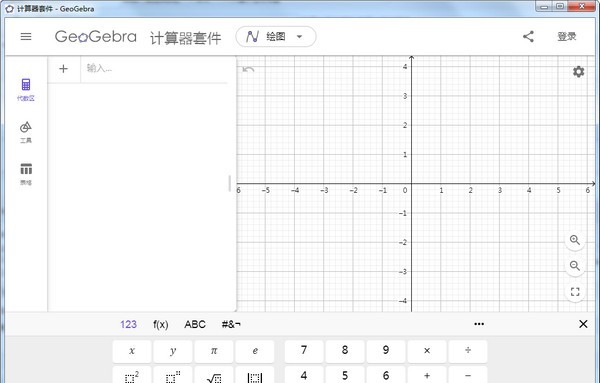Click the plus add-item button
Viewport: 600px width, 383px height.
tap(64, 69)
